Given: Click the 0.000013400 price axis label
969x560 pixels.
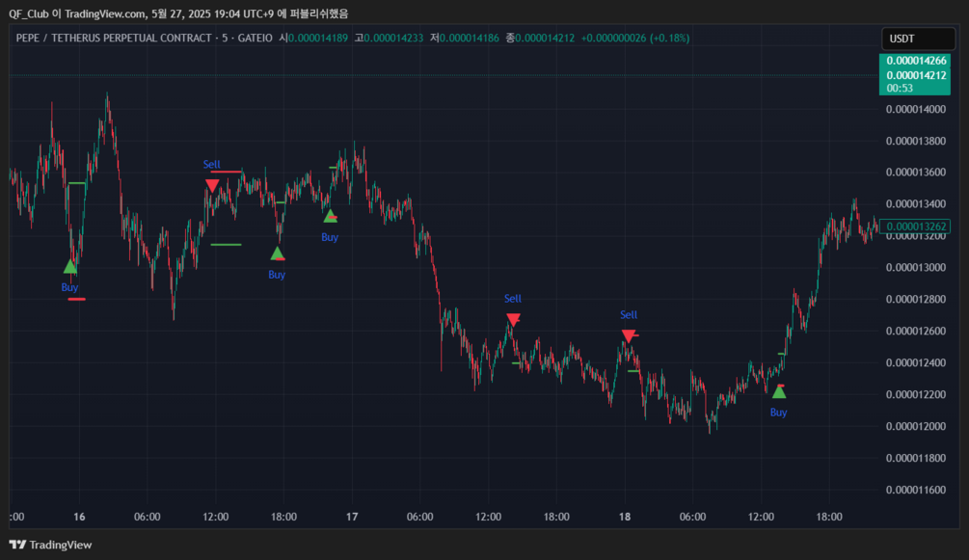Looking at the screenshot, I should click(x=915, y=204).
